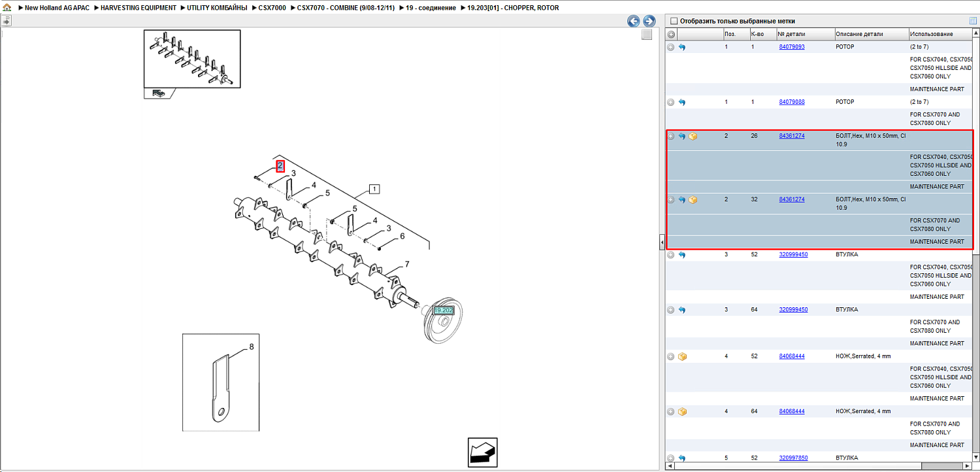Open 320999450 link in quantity 64 row
The width and height of the screenshot is (980, 472).
pyautogui.click(x=793, y=309)
